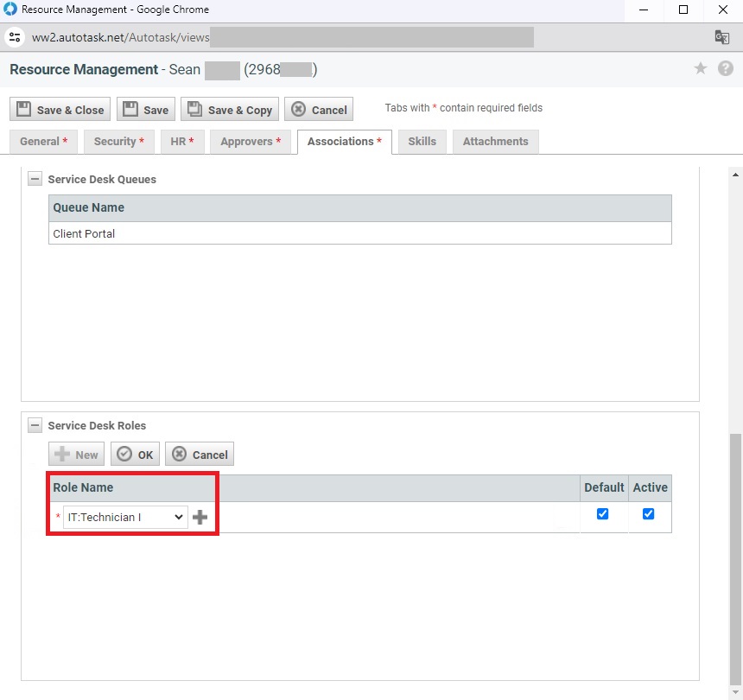743x700 pixels.
Task: Open help question mark icon
Action: (726, 69)
